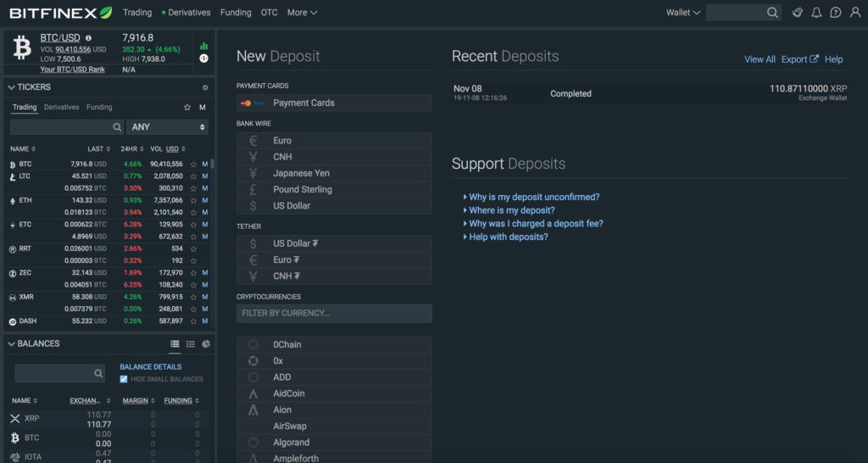
Task: Select Japanese Yen bank wire
Action: [x=334, y=173]
